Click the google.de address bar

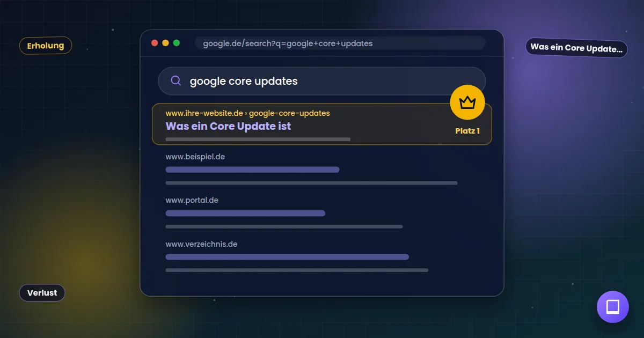tap(340, 43)
